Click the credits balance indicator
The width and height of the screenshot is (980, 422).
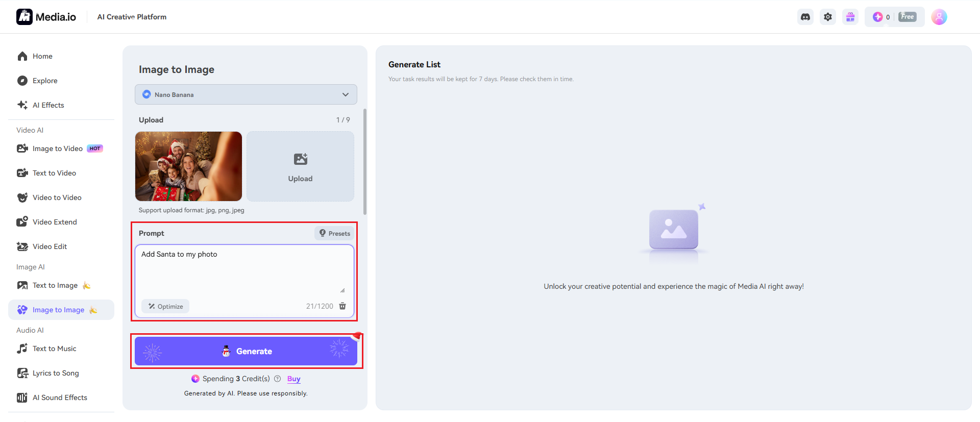(x=881, y=17)
